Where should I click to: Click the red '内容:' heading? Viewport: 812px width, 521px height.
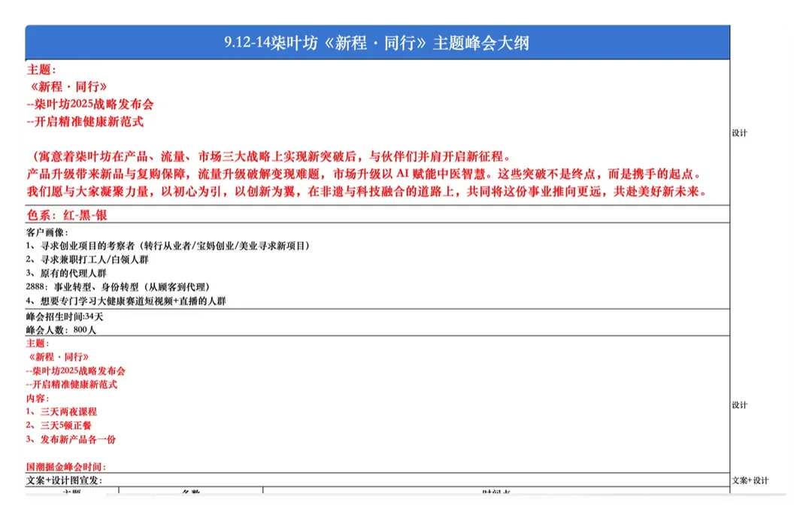38,398
